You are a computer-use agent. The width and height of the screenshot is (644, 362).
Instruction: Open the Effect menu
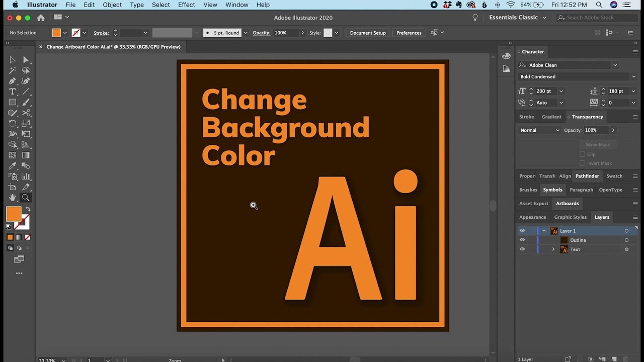(186, 5)
